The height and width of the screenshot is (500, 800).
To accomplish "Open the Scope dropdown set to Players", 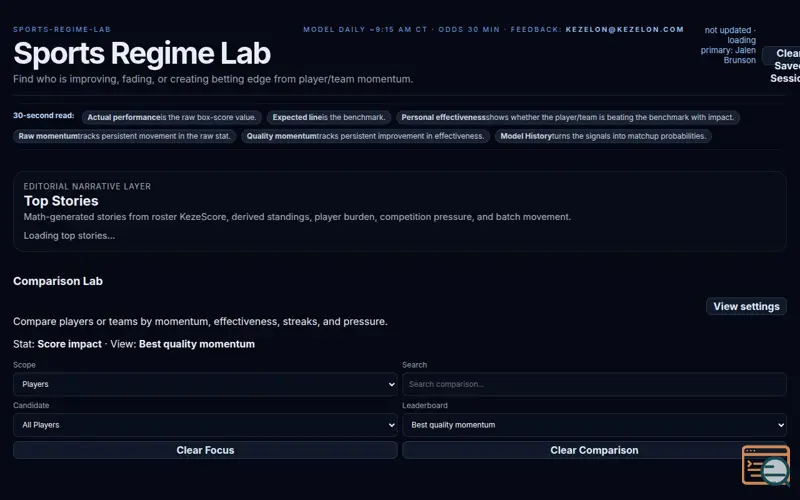I will click(205, 384).
